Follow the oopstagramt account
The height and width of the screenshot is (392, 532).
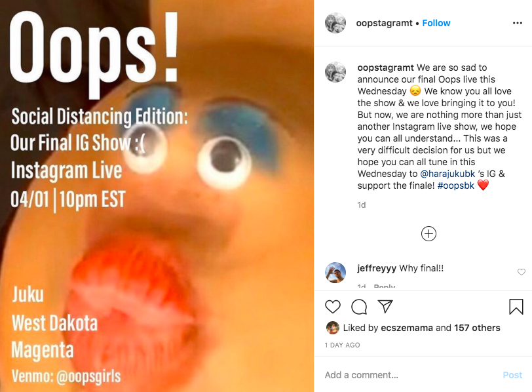pyautogui.click(x=436, y=23)
